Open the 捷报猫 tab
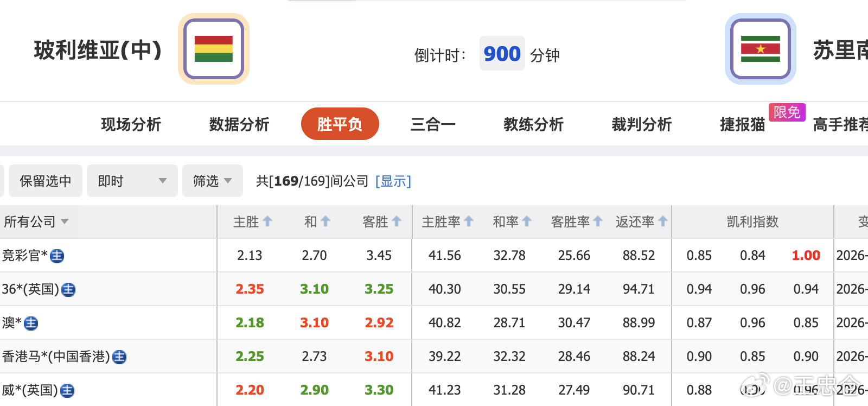 [743, 124]
